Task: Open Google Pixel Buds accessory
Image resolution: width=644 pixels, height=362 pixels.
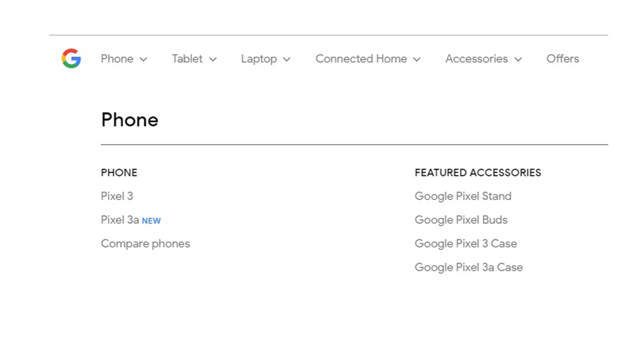Action: 461,220
